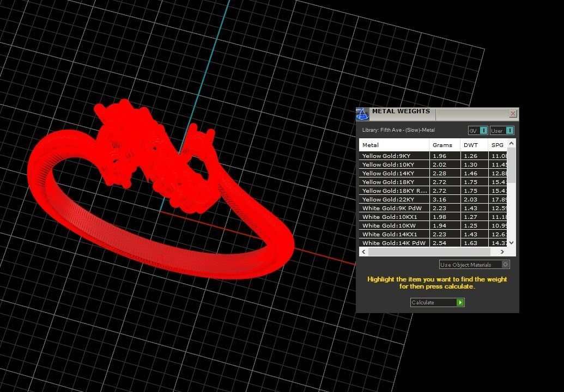Toggle the User library switch
Screen dimensions: 564x392
pos(502,131)
